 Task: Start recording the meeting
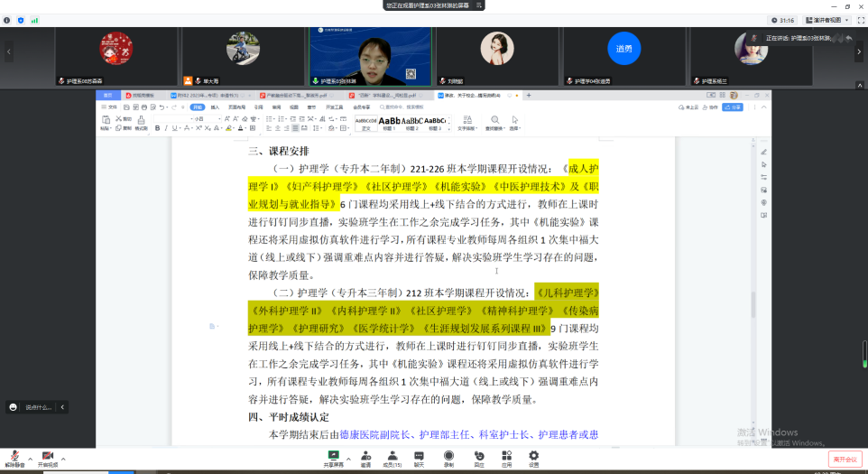pyautogui.click(x=448, y=456)
